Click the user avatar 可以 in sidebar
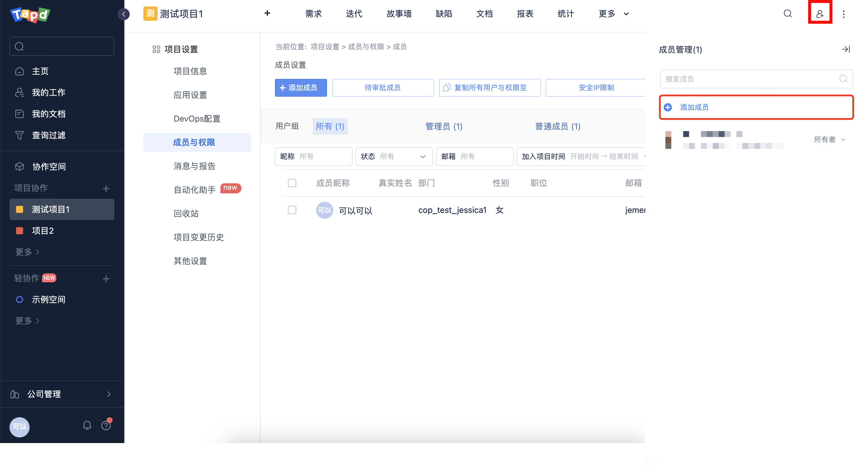 pos(20,427)
